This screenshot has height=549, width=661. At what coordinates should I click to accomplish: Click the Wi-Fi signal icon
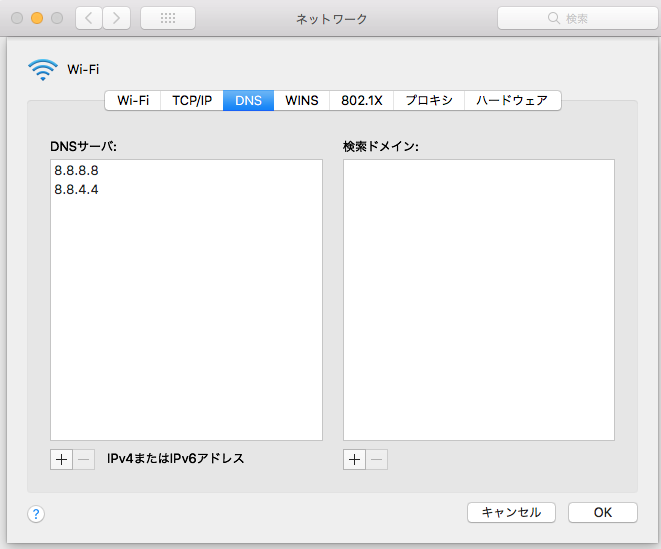pos(43,69)
